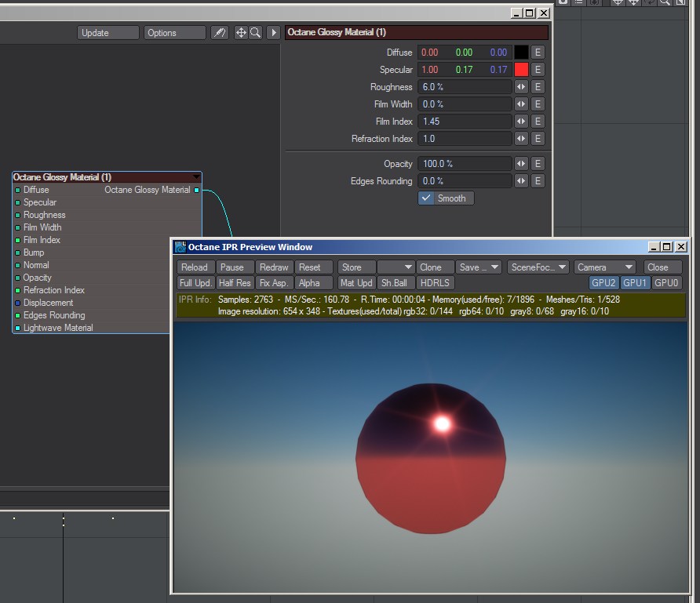Screen dimensions: 700x603
Task: Click the play arrow icon beside material name
Action: point(274,33)
